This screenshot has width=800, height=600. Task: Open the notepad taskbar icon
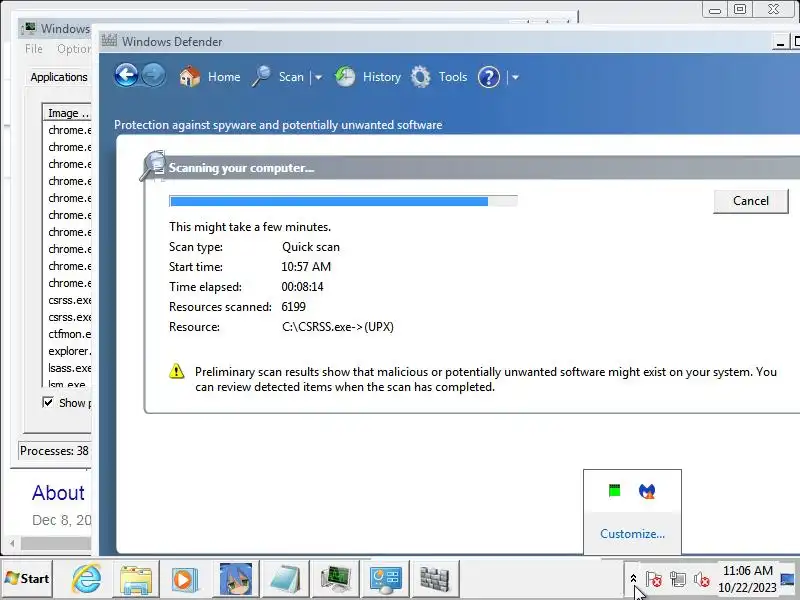[285, 579]
